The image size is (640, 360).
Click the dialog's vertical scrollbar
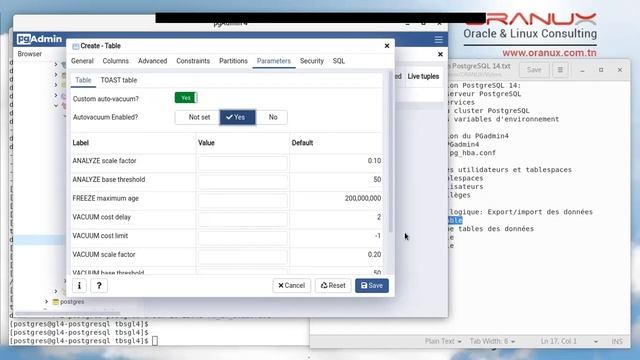(390, 153)
